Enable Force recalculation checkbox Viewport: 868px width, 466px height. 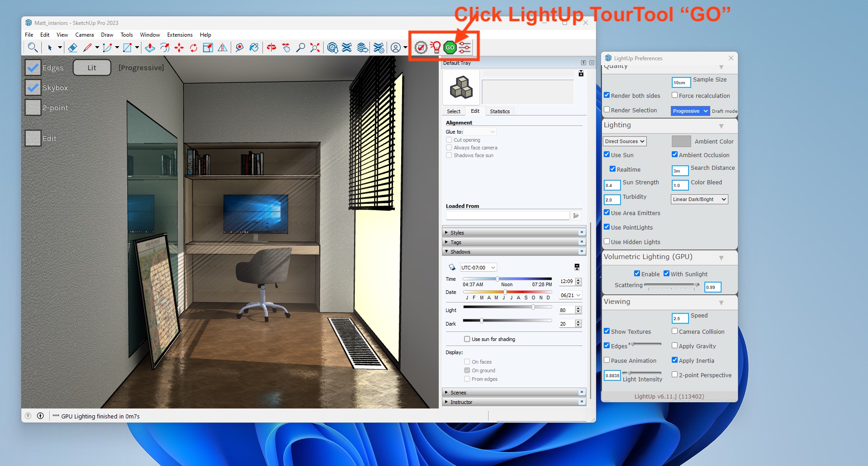[674, 95]
